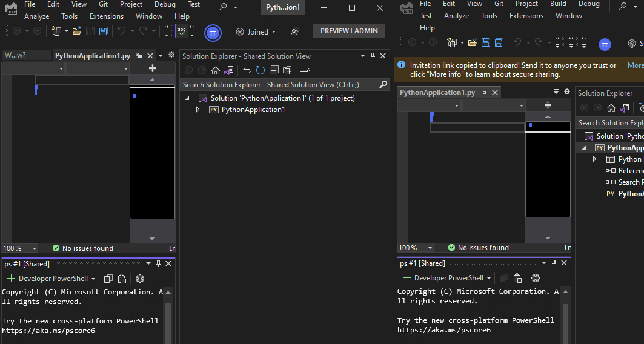Close the Shared Solution View panel
This screenshot has height=344, width=644.
pyautogui.click(x=383, y=56)
